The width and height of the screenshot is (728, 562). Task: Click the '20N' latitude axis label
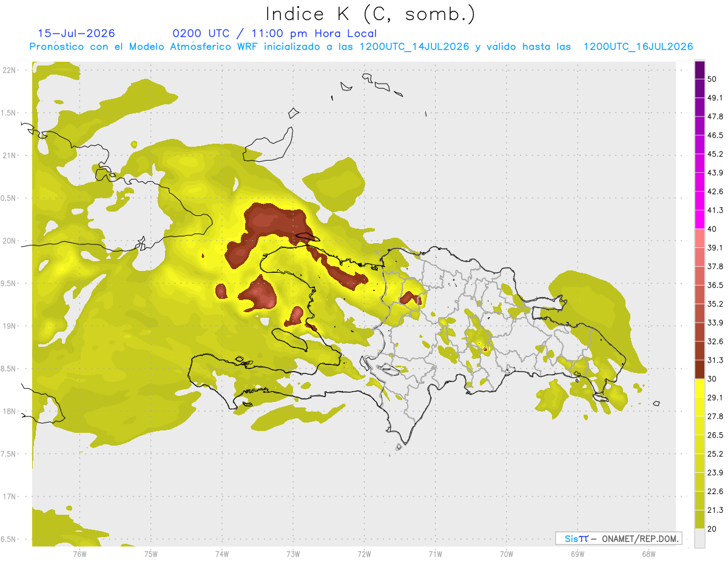(x=10, y=241)
